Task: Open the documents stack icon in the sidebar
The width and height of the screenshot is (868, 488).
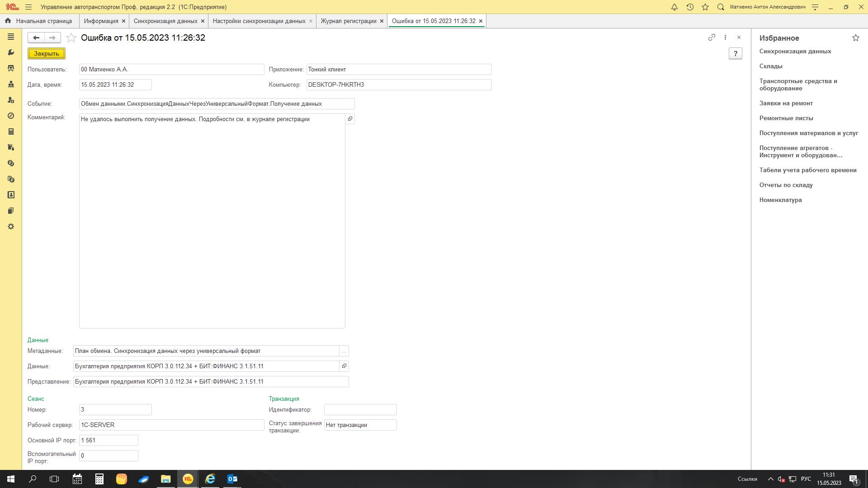Action: [11, 211]
